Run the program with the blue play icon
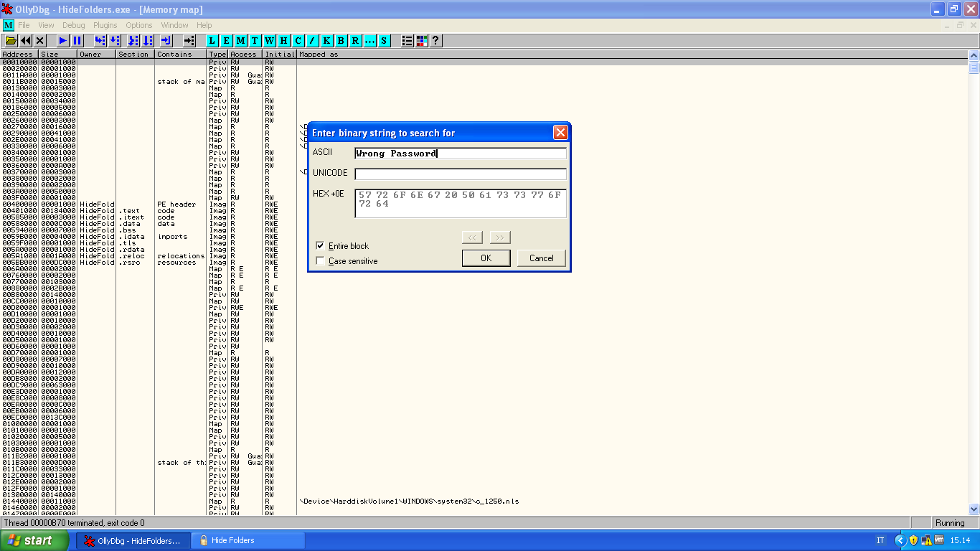Viewport: 980px width, 551px height. 63,41
